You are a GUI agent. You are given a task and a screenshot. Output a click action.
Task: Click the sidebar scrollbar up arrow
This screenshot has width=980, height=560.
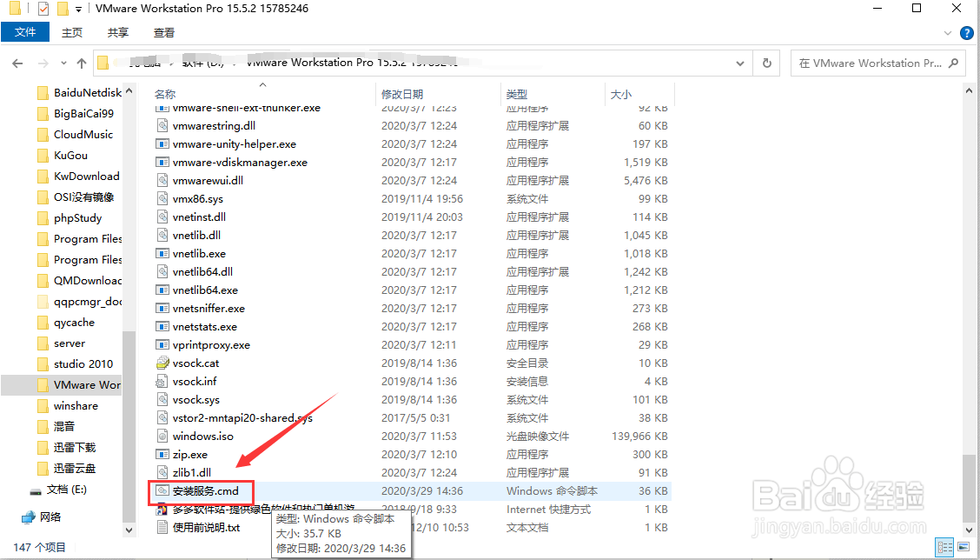pyautogui.click(x=129, y=91)
